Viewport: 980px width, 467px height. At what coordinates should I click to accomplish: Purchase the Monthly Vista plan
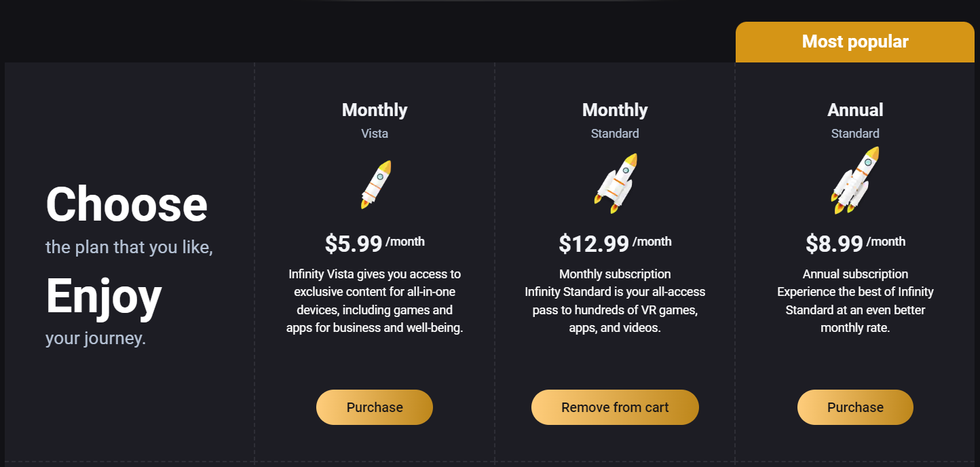point(375,407)
